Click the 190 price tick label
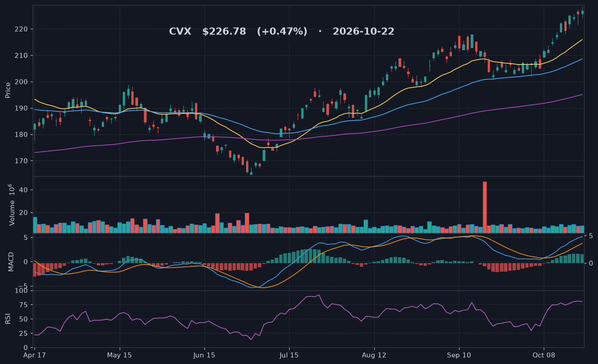 (x=22, y=108)
